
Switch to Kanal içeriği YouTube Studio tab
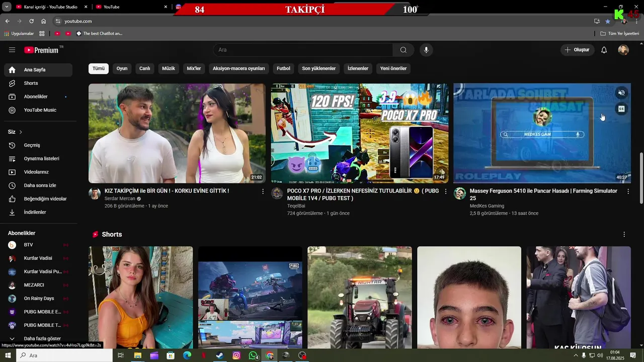pos(52,7)
